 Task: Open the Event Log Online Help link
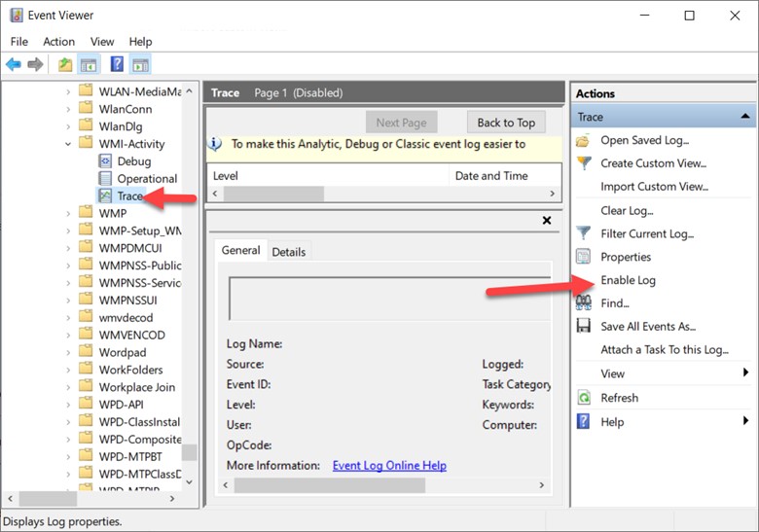click(389, 466)
